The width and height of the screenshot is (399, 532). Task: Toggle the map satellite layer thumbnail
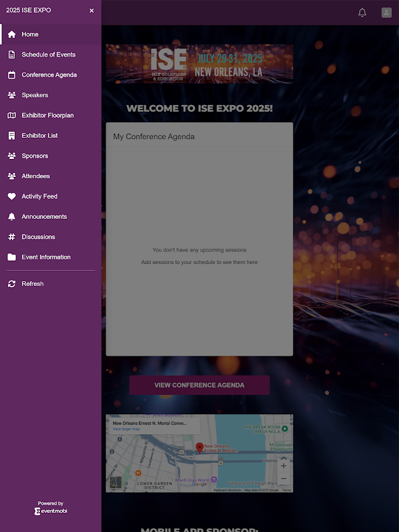click(116, 482)
